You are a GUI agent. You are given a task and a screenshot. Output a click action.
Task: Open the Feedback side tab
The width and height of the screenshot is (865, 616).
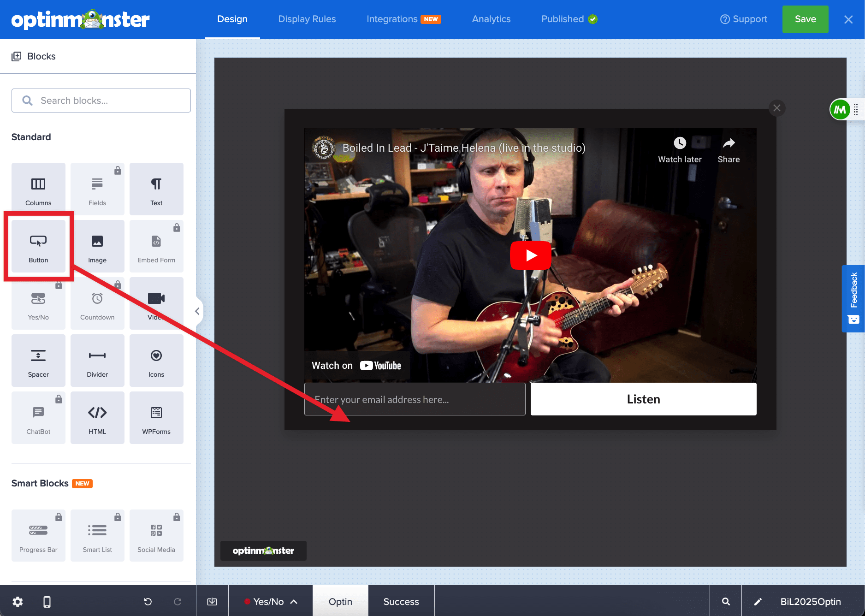853,299
